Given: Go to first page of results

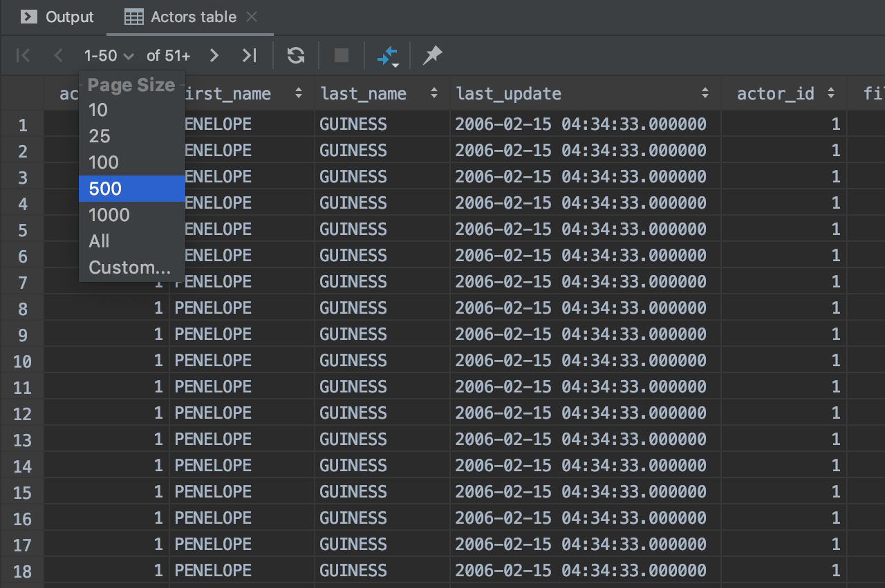Looking at the screenshot, I should [23, 55].
